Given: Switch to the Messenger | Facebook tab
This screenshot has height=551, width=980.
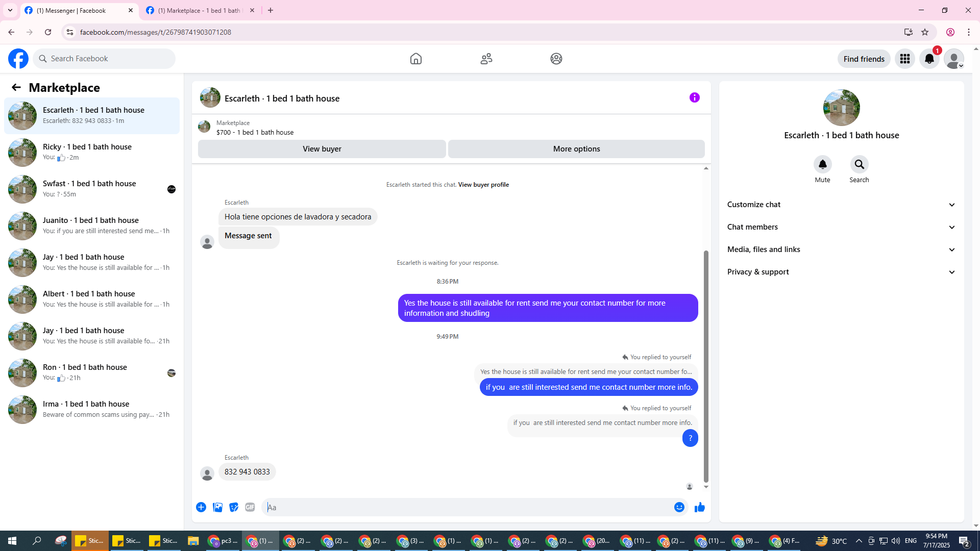Looking at the screenshot, I should point(79,10).
